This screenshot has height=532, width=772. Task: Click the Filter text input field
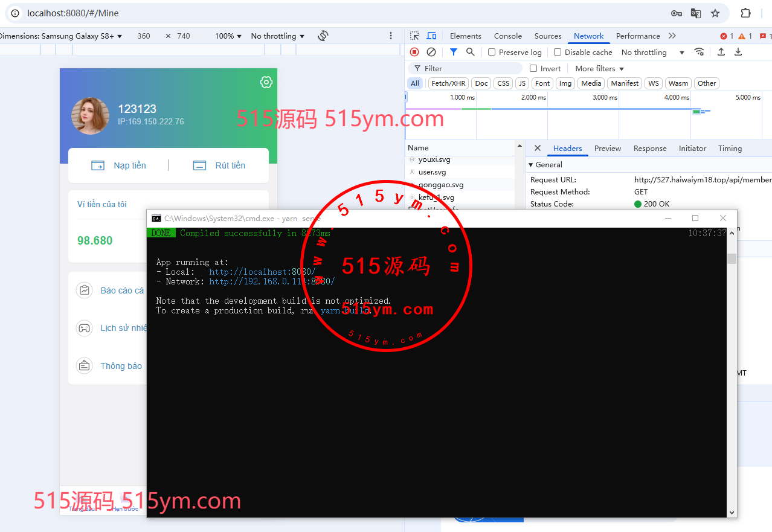point(471,69)
